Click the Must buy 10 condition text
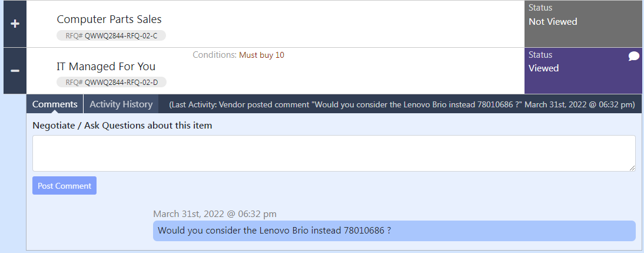 (261, 55)
